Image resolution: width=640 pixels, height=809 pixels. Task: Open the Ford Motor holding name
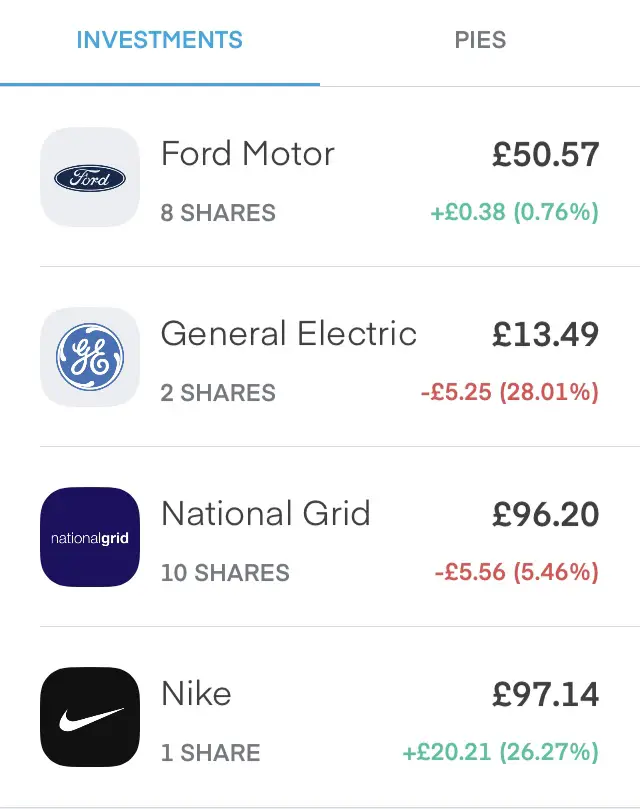248,154
